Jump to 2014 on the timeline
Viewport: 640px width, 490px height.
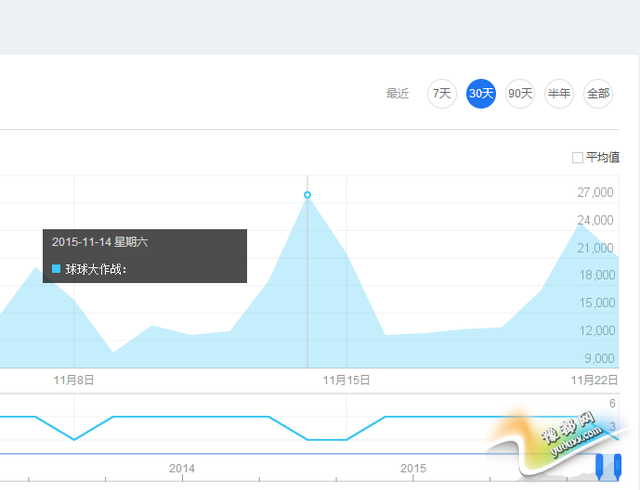[x=182, y=468]
